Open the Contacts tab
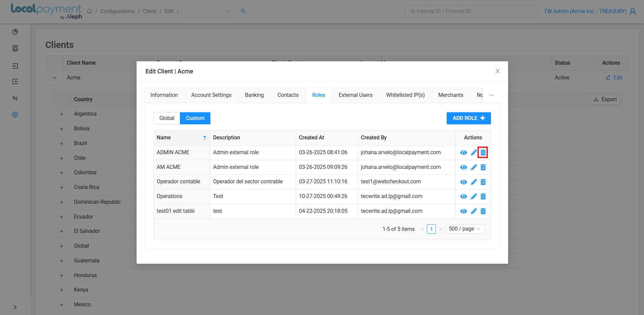 288,95
